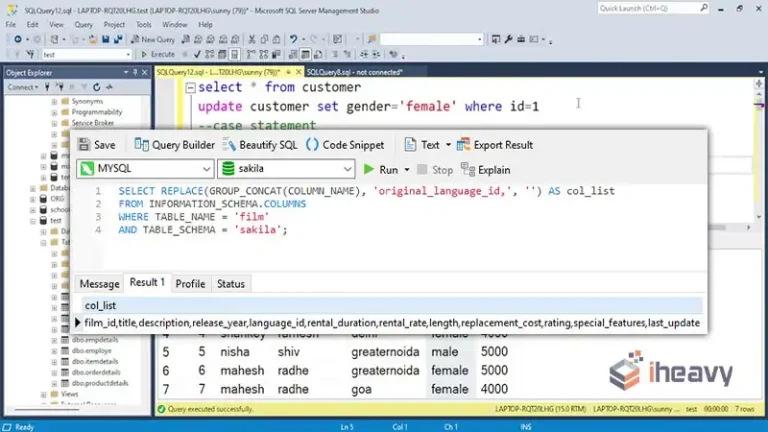The height and width of the screenshot is (432, 768).
Task: Expand the Views folder
Action: pyautogui.click(x=44, y=394)
